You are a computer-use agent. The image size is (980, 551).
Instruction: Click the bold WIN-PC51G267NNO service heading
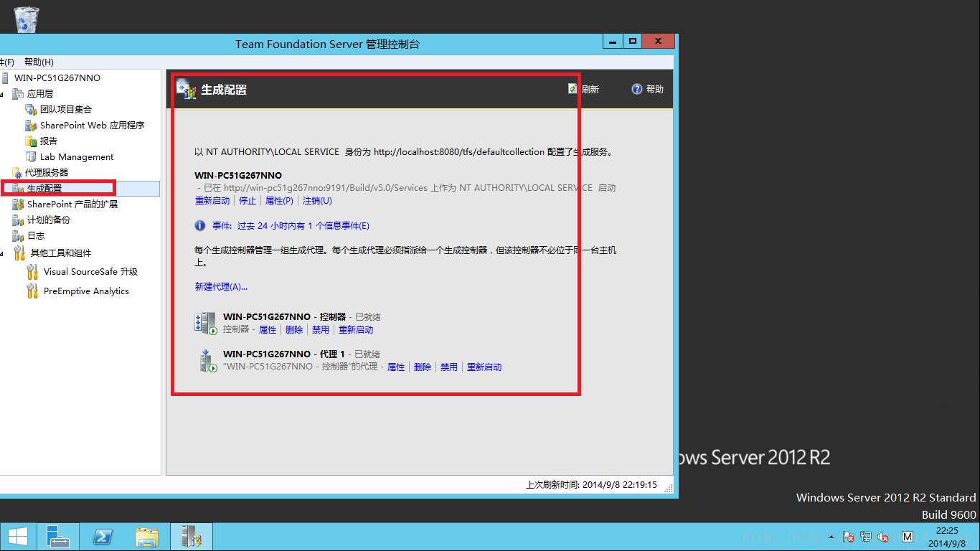pyautogui.click(x=238, y=175)
